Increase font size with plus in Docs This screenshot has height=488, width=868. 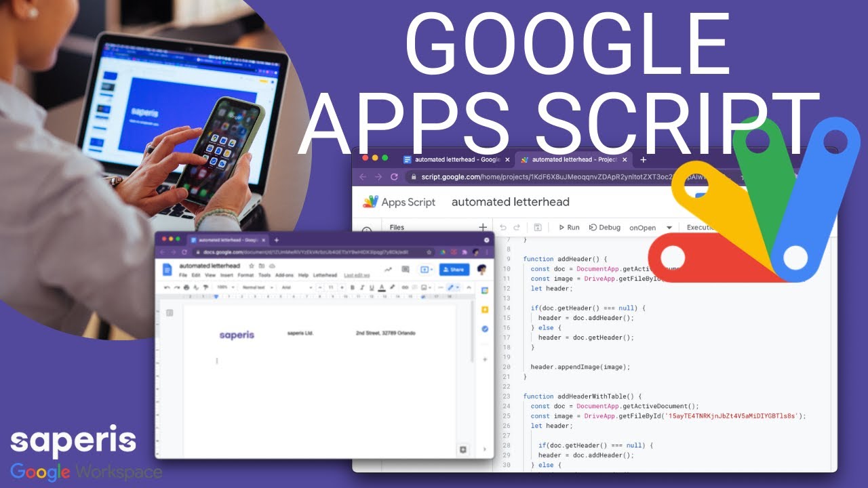342,287
